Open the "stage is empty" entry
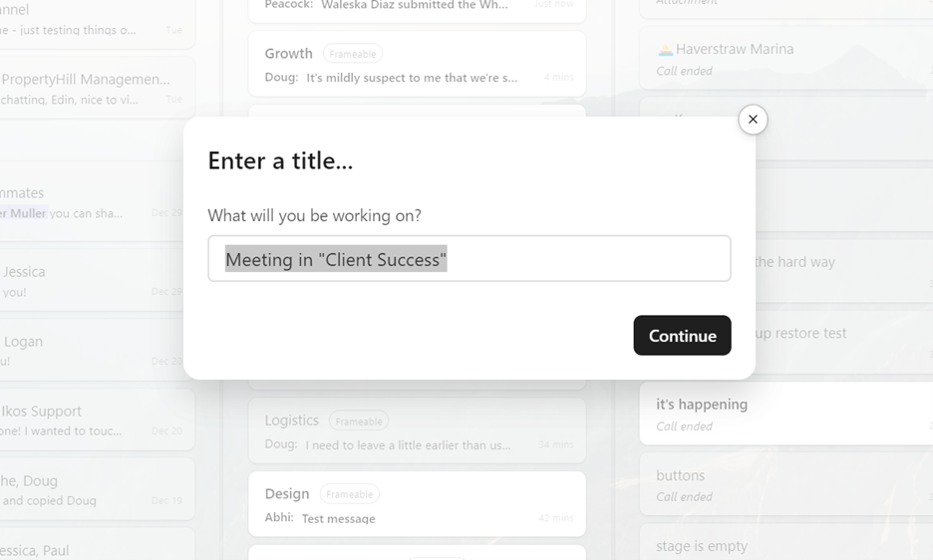 tap(786, 542)
